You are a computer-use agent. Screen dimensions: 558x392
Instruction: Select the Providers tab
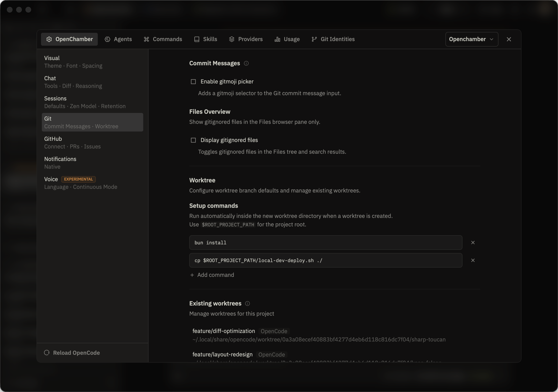[x=246, y=39]
